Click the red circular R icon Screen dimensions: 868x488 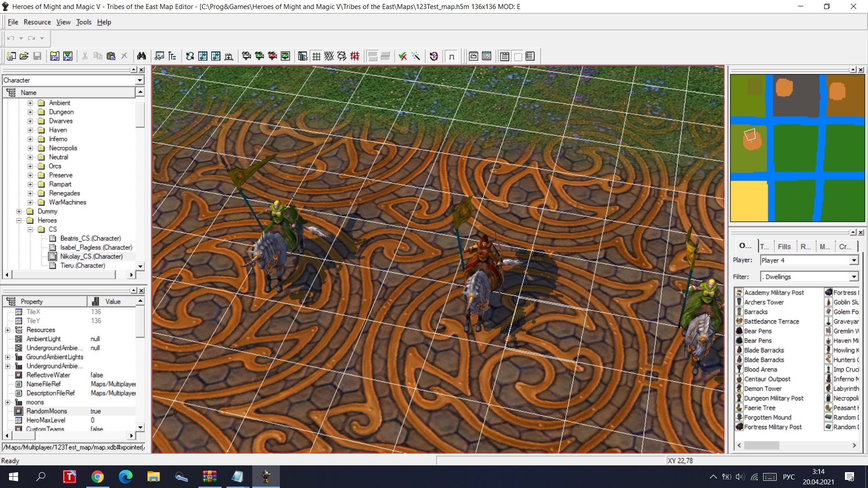tap(434, 56)
